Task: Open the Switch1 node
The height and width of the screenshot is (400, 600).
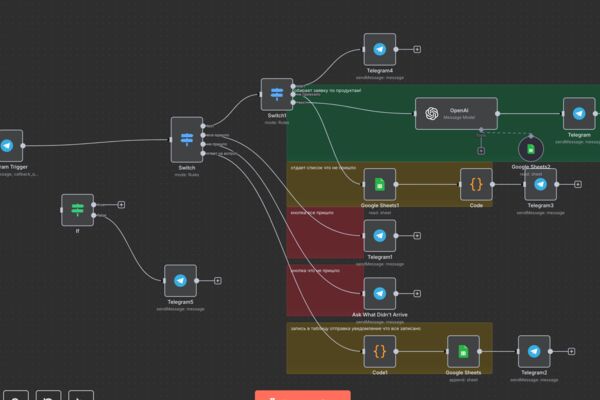Action: tap(277, 94)
